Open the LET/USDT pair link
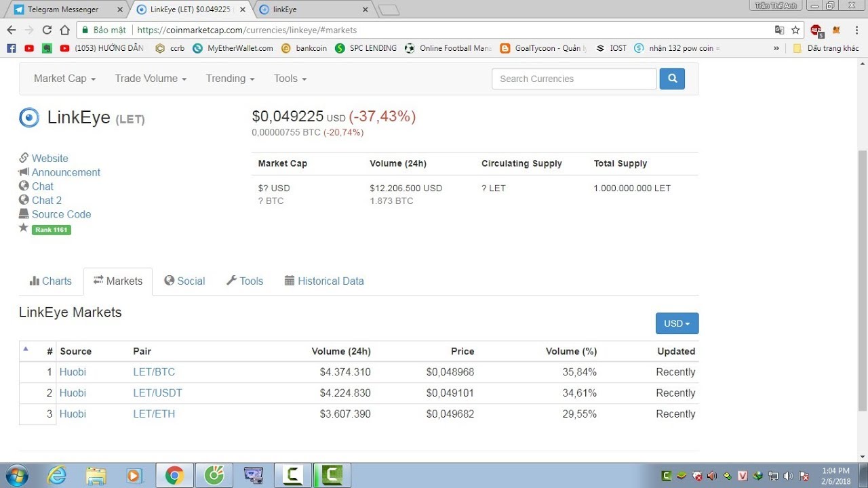This screenshot has width=868, height=488. click(157, 393)
